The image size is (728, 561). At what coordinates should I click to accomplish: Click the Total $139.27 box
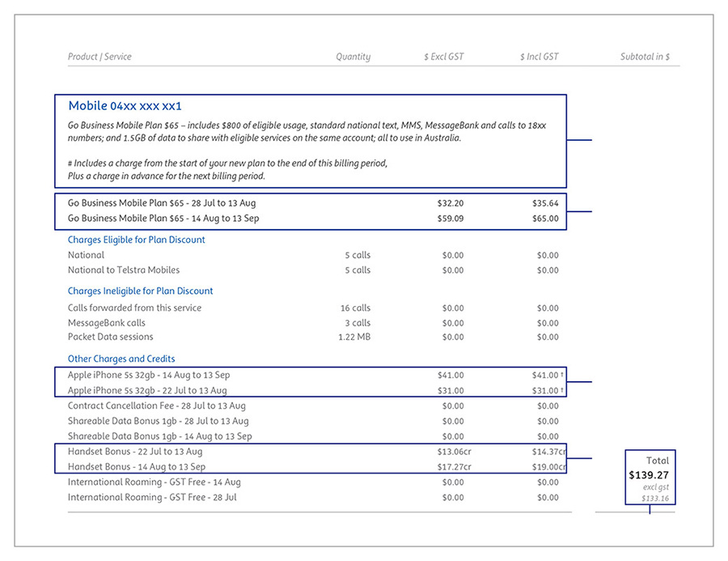point(650,478)
